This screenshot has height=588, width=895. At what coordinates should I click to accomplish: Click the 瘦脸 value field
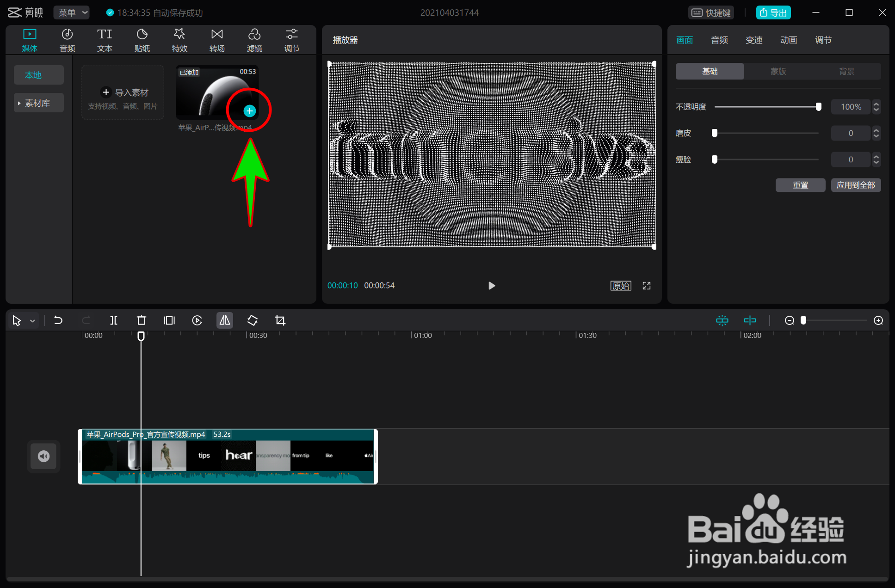pos(851,159)
